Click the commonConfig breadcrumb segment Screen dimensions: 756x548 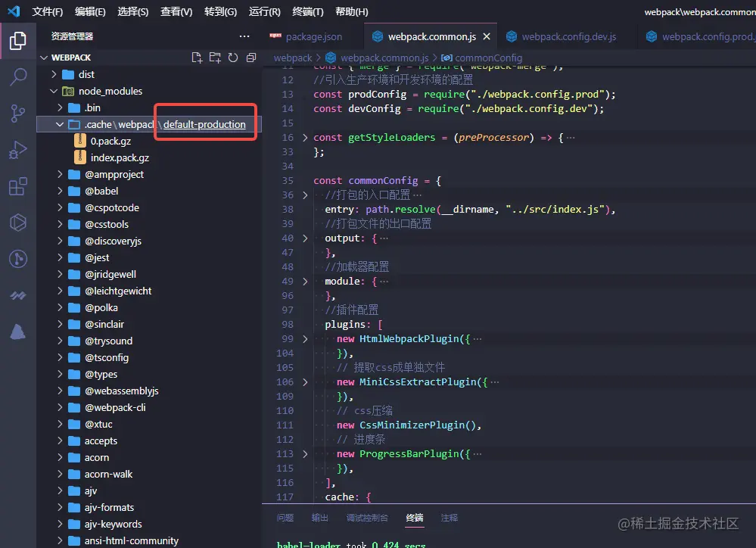click(482, 58)
